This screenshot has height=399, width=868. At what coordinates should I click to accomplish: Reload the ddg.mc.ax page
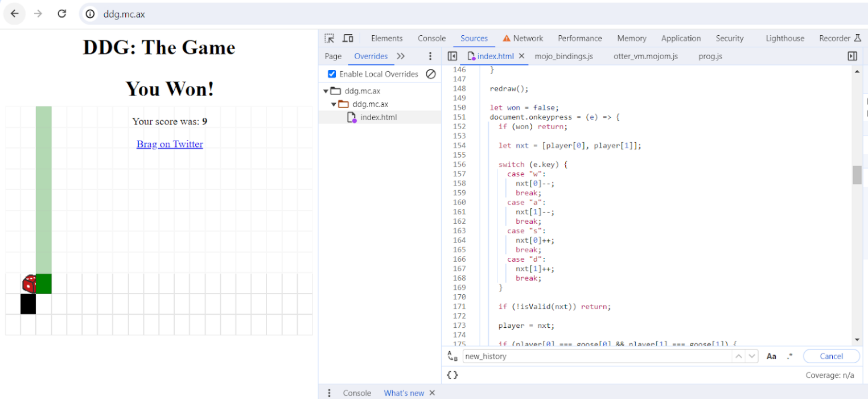[x=62, y=14]
